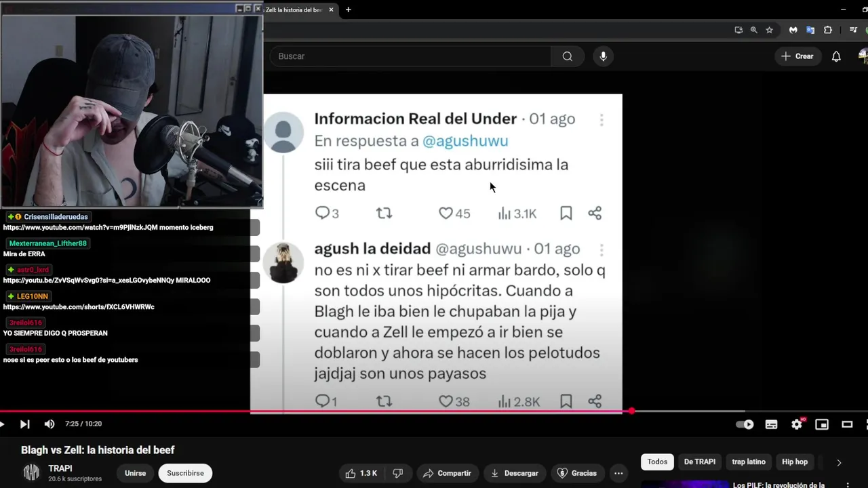This screenshot has height=488, width=868.
Task: Send a Gracias super thanks
Action: click(x=577, y=473)
